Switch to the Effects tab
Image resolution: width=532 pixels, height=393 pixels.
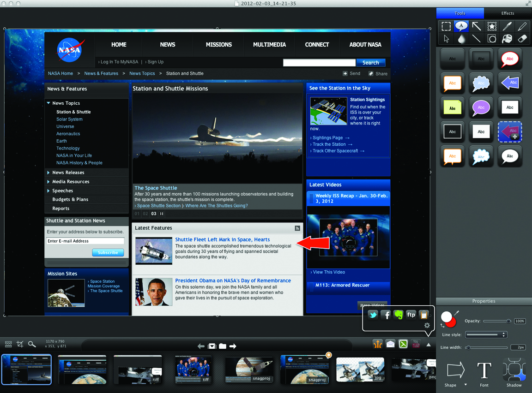[508, 13]
